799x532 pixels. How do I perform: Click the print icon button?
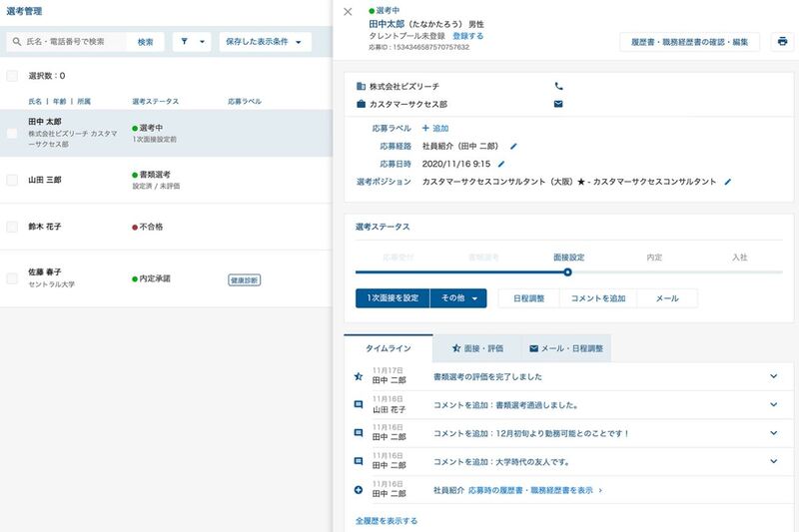pos(782,42)
